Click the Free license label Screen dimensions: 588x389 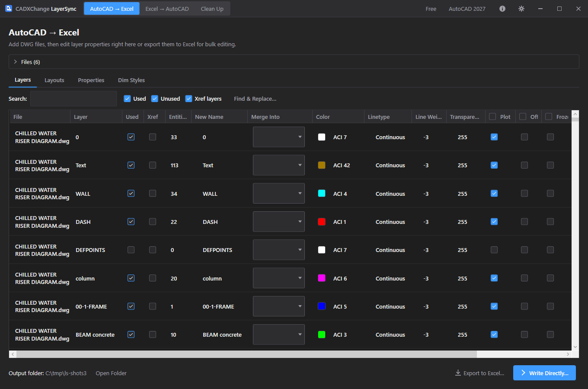[431, 9]
